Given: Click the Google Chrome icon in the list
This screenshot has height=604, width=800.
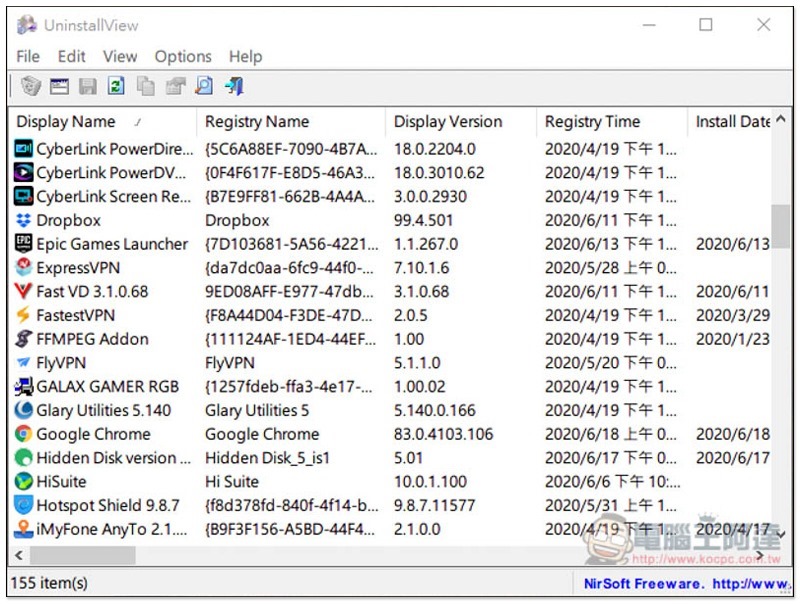Looking at the screenshot, I should tap(23, 435).
